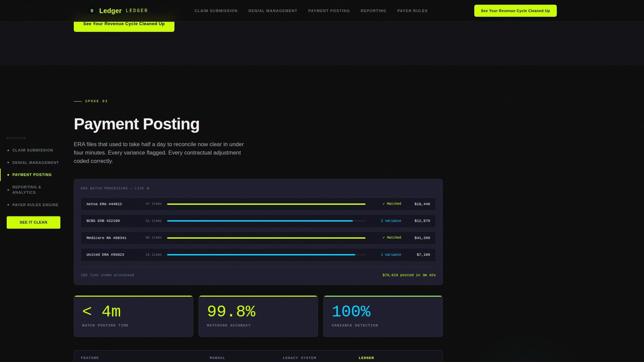Viewport: 644px width, 362px height.
Task: Click the 100% variance detection card
Action: [x=383, y=316]
